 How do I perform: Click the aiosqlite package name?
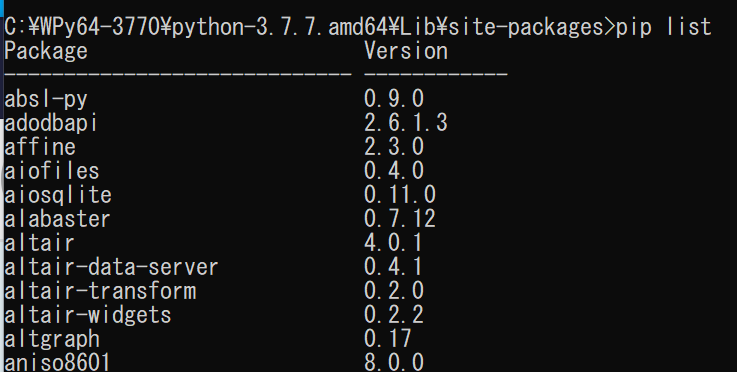pyautogui.click(x=58, y=195)
